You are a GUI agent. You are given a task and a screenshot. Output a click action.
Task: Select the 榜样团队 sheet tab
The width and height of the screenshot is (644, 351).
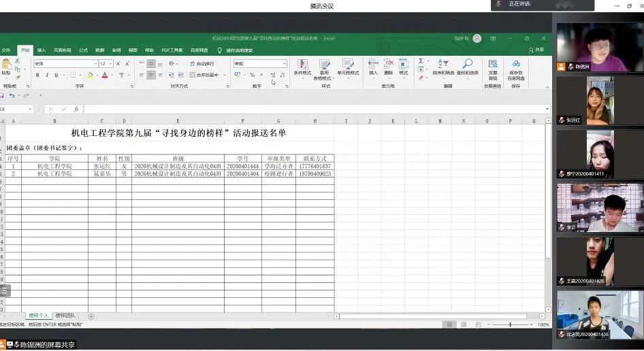[x=65, y=316]
